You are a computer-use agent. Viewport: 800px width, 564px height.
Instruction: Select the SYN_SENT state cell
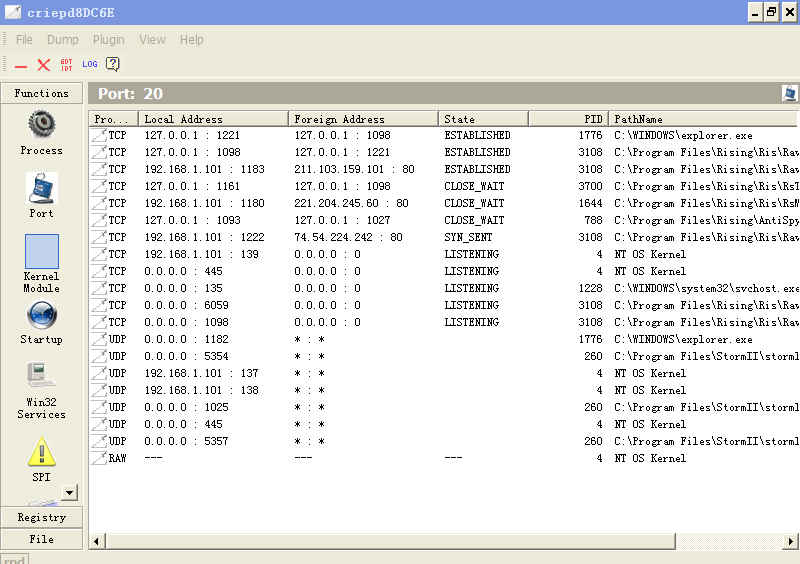(x=468, y=237)
